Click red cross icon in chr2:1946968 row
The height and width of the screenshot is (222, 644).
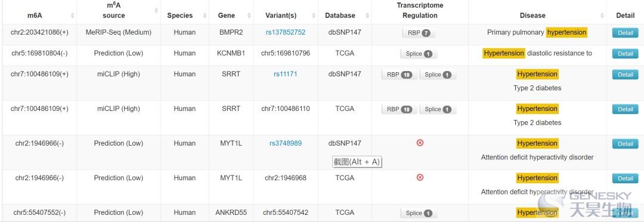tap(420, 177)
